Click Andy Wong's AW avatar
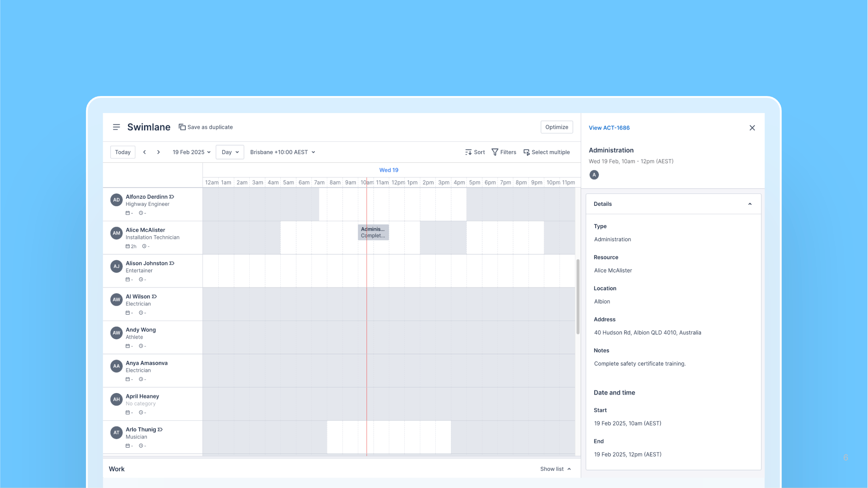Screen dimensions: 868x488 click(x=116, y=333)
